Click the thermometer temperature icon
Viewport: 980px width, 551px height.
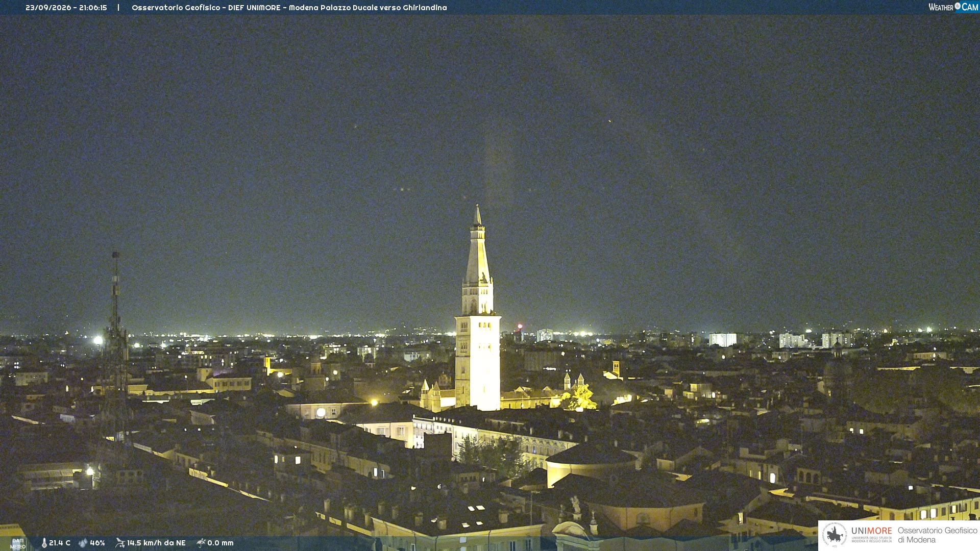44,543
